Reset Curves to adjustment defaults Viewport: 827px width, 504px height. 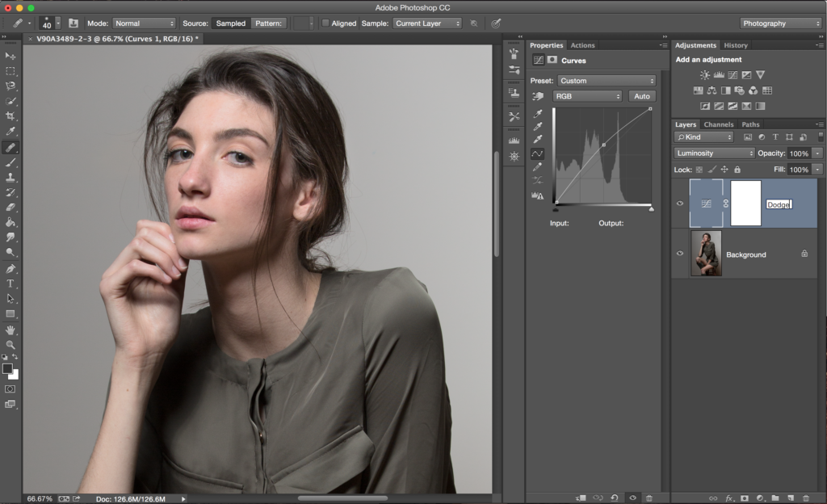coord(615,498)
